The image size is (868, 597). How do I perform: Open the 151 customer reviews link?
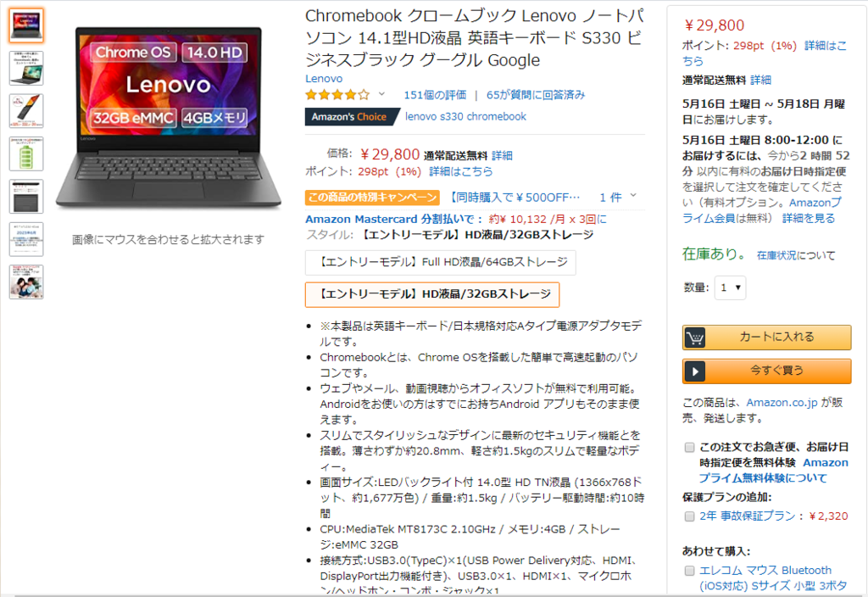435,95
